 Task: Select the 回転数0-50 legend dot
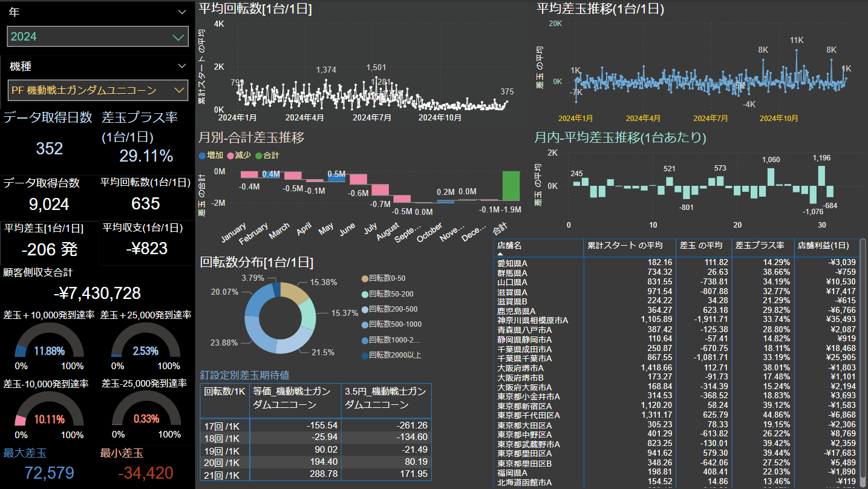pos(364,278)
